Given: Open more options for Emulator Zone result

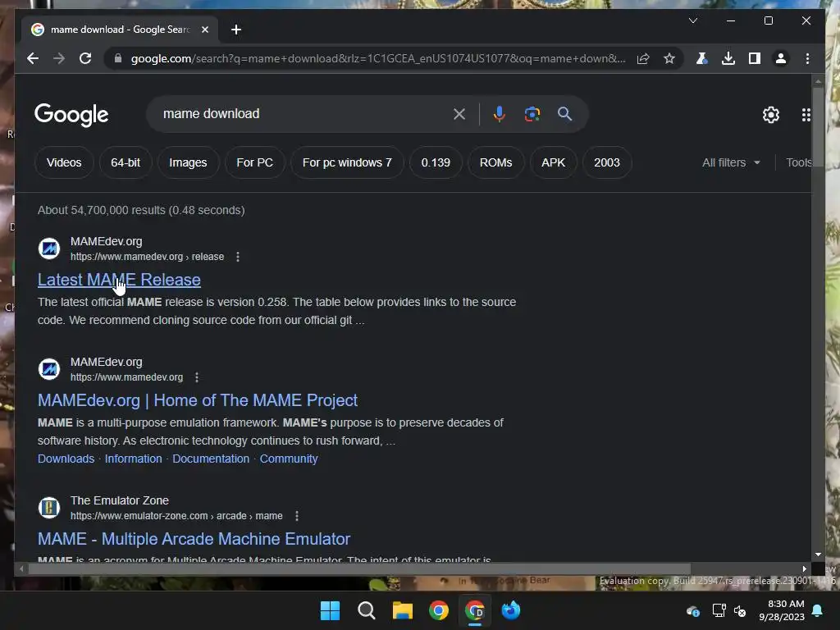Looking at the screenshot, I should click(x=297, y=516).
